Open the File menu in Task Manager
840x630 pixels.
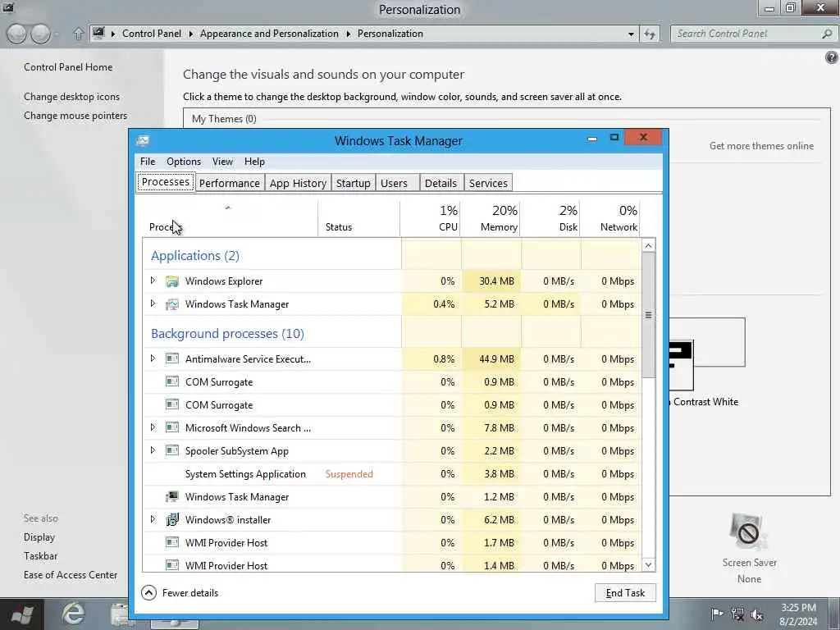click(x=148, y=162)
